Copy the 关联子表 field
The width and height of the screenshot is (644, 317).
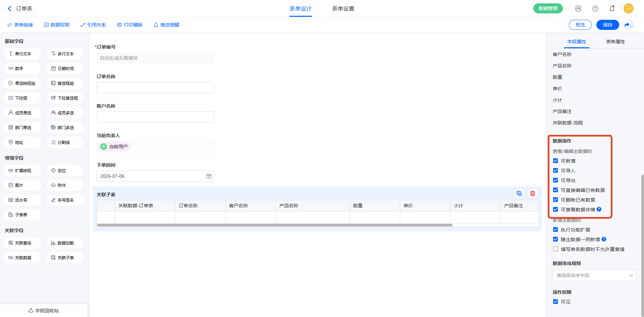pyautogui.click(x=519, y=194)
